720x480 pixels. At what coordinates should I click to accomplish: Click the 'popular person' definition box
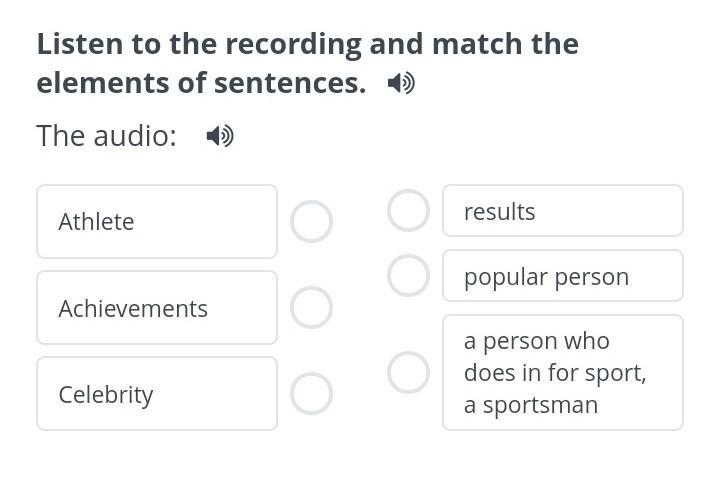pyautogui.click(x=562, y=276)
